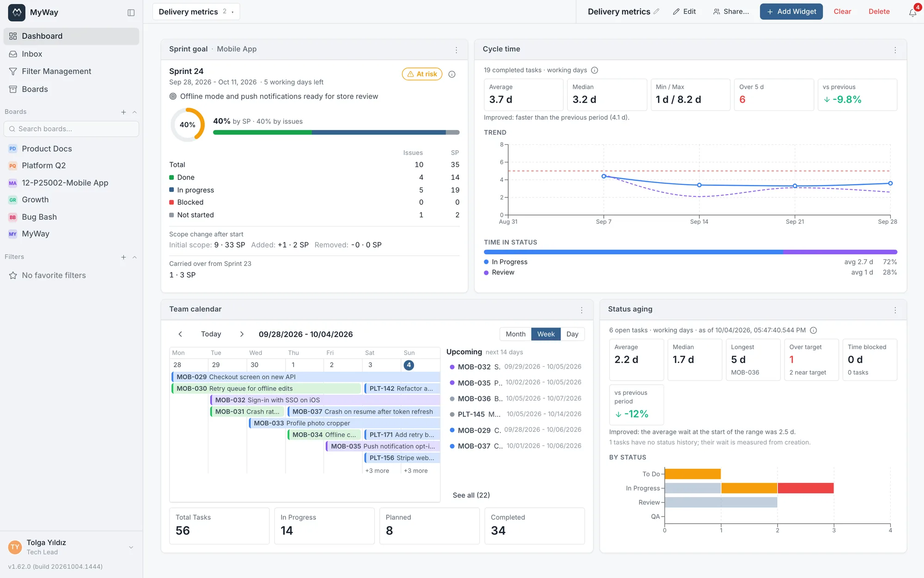Collapse the Filters section
The width and height of the screenshot is (924, 578).
coord(134,257)
